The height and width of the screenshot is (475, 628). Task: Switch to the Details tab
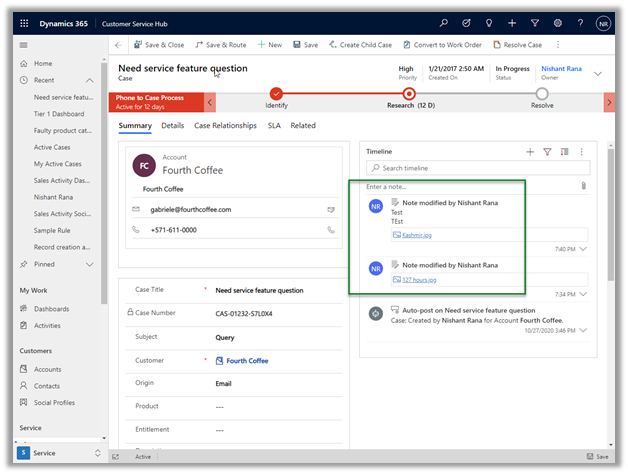click(x=172, y=126)
